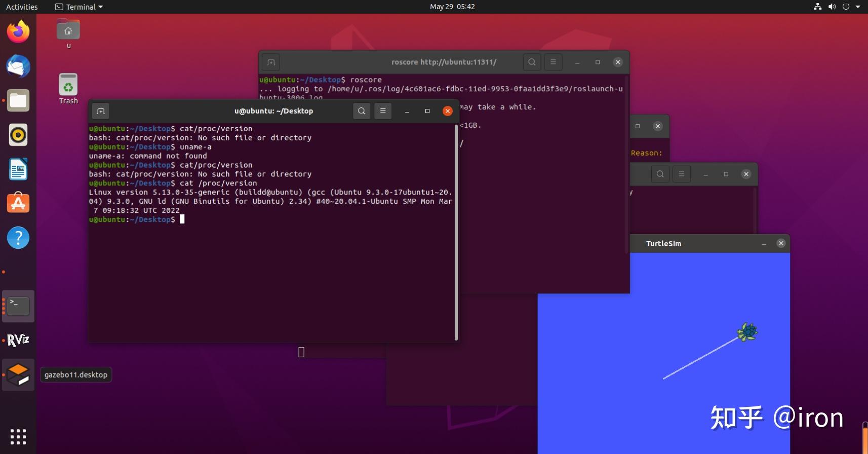The image size is (868, 454).
Task: Open volume icon in top bar
Action: tap(832, 7)
